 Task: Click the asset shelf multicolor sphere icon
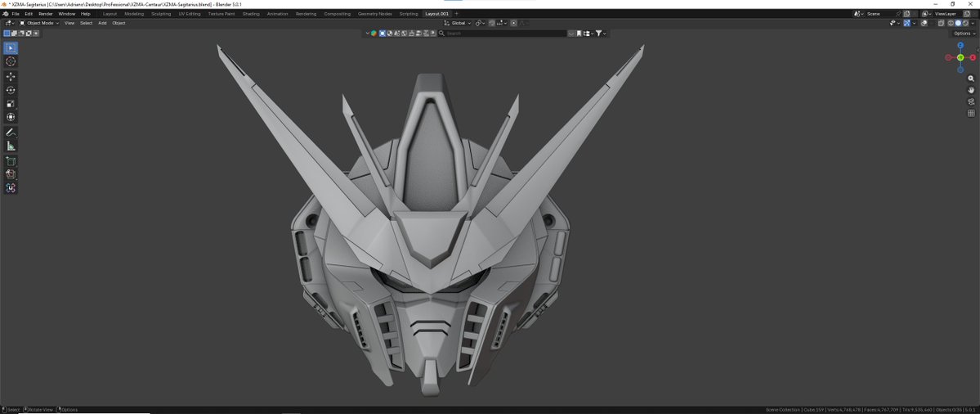pos(374,34)
